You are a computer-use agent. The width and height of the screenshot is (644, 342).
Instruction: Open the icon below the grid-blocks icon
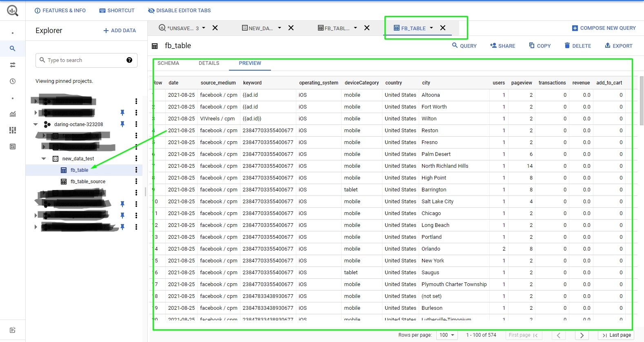pyautogui.click(x=13, y=147)
